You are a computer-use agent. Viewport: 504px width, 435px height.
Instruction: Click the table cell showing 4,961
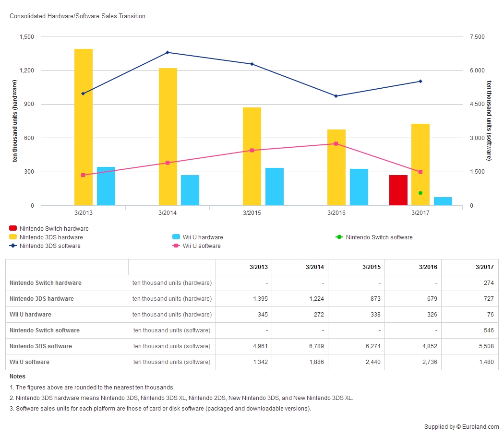click(244, 346)
